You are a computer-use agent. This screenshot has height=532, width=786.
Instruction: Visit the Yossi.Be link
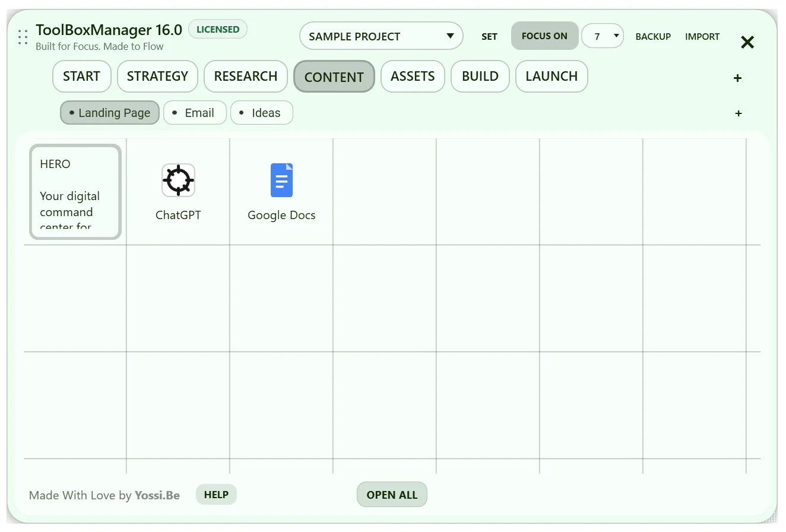pos(157,495)
